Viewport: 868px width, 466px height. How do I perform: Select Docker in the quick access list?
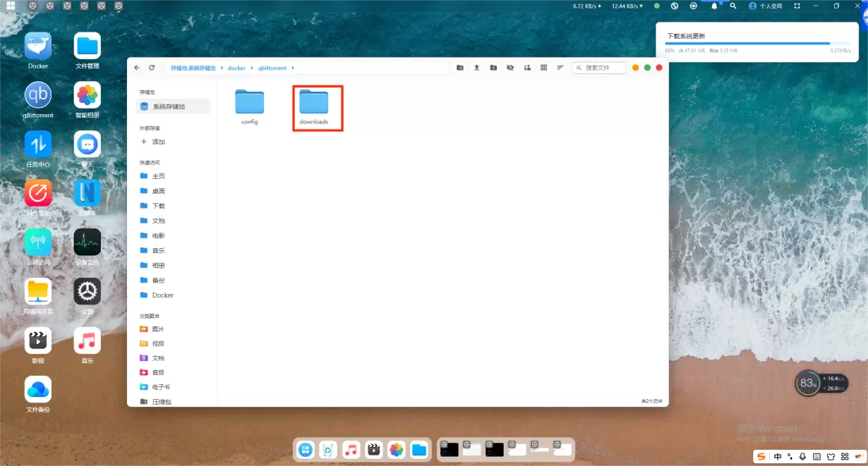point(162,295)
